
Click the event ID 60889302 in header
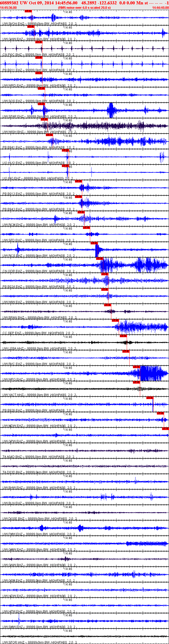(x=9, y=3)
